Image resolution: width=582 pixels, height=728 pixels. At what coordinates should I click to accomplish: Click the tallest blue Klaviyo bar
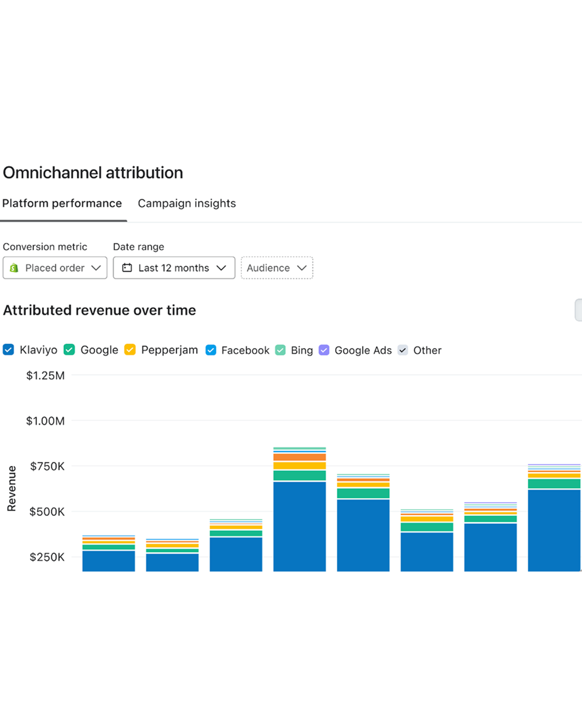299,527
